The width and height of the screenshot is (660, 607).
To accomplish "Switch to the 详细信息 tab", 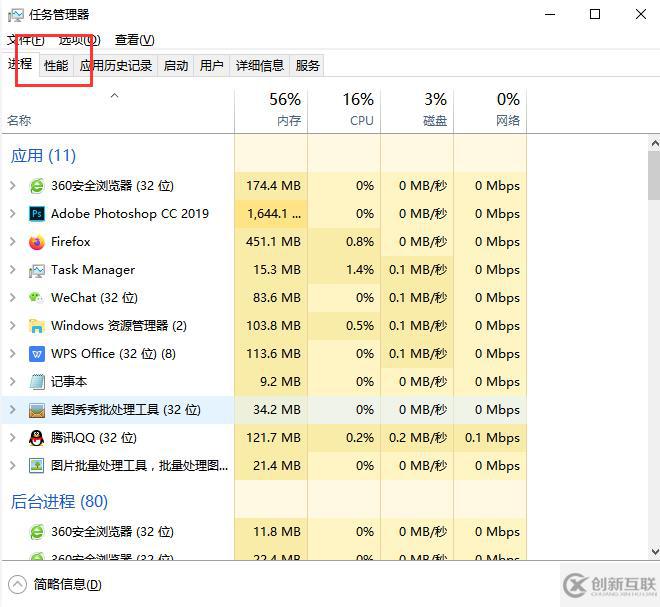I will pyautogui.click(x=259, y=66).
